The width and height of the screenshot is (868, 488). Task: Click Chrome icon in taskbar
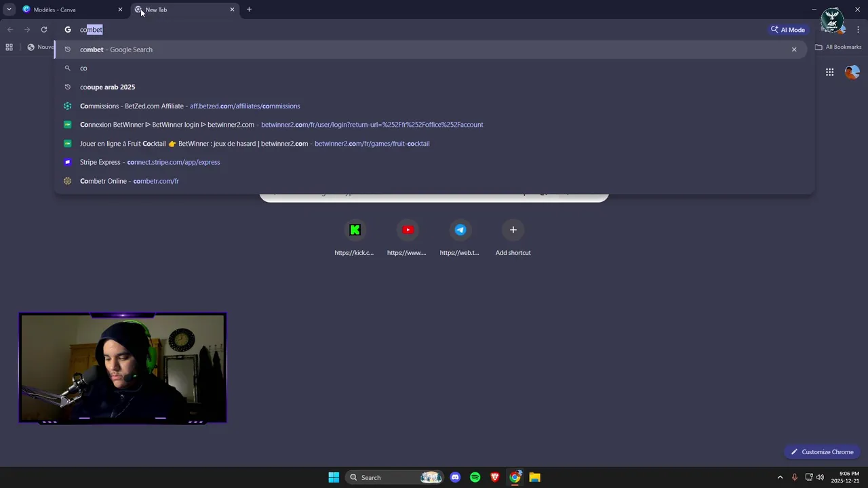point(515,477)
